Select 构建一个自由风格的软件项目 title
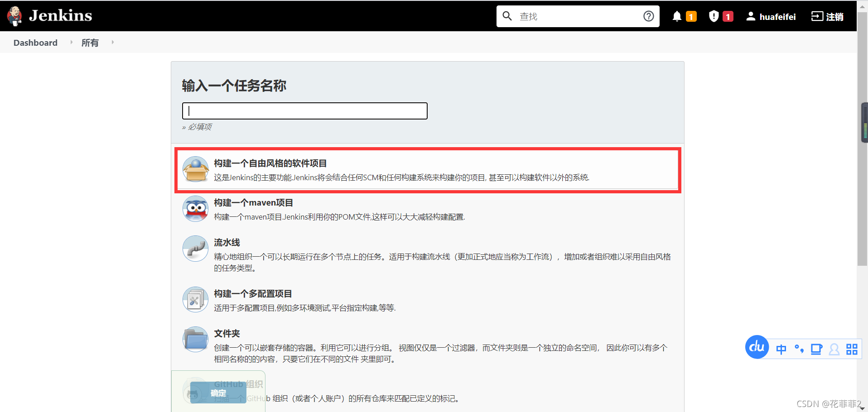Screen dimensions: 868x412 tap(270, 163)
